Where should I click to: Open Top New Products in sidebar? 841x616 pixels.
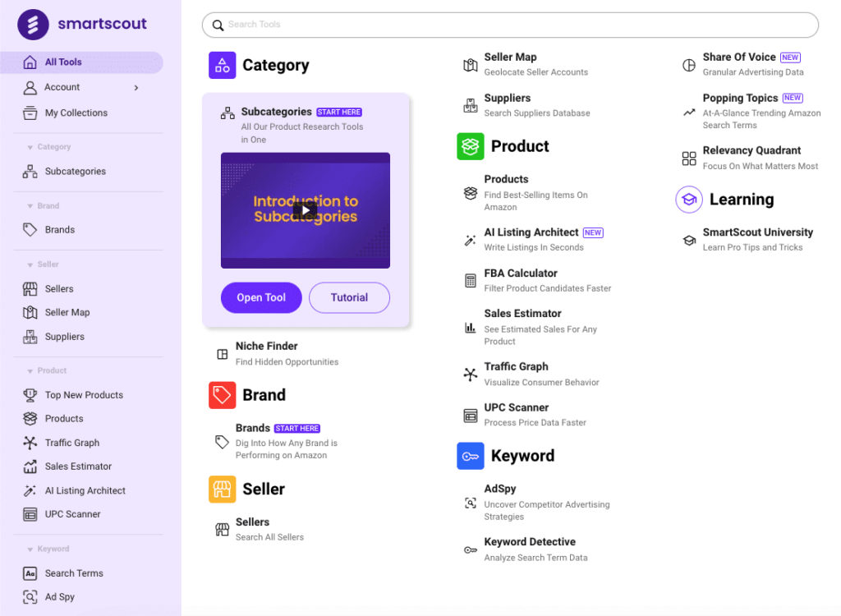[85, 395]
